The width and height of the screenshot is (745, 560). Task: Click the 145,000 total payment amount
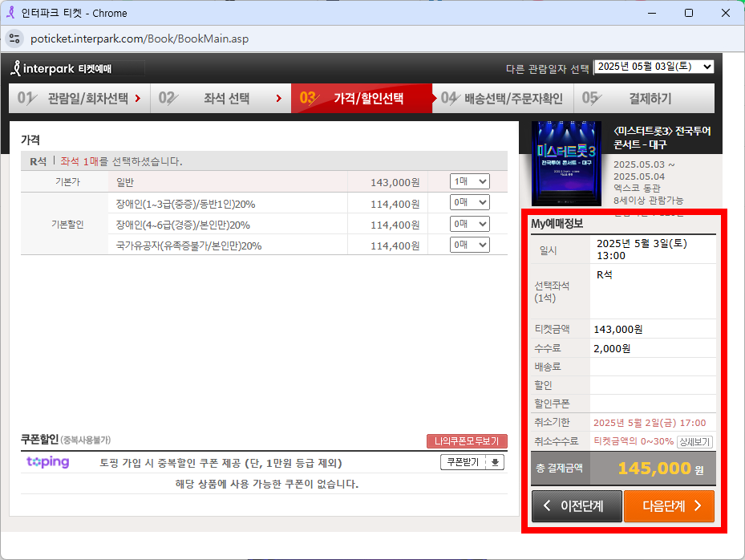[x=654, y=469]
